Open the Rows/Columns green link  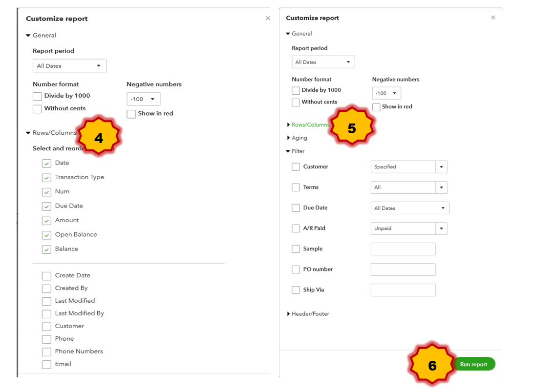pyautogui.click(x=310, y=125)
